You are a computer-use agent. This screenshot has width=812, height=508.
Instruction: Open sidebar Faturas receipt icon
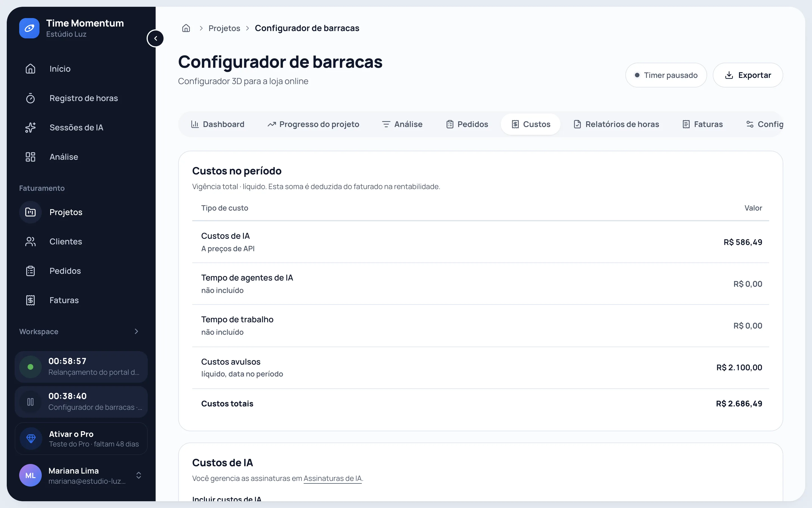[30, 300]
